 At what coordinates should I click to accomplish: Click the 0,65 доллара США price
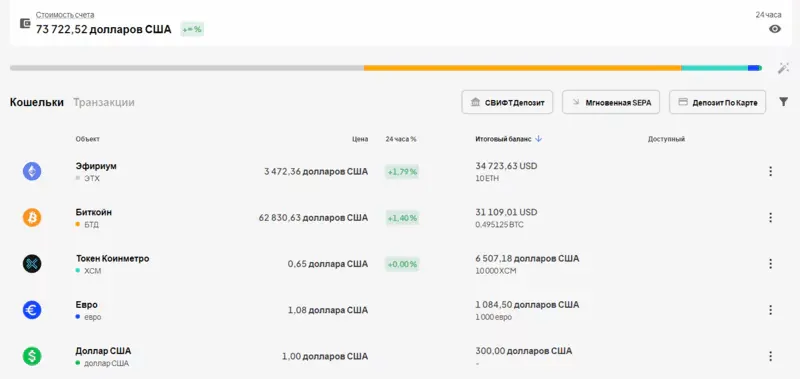[328, 264]
